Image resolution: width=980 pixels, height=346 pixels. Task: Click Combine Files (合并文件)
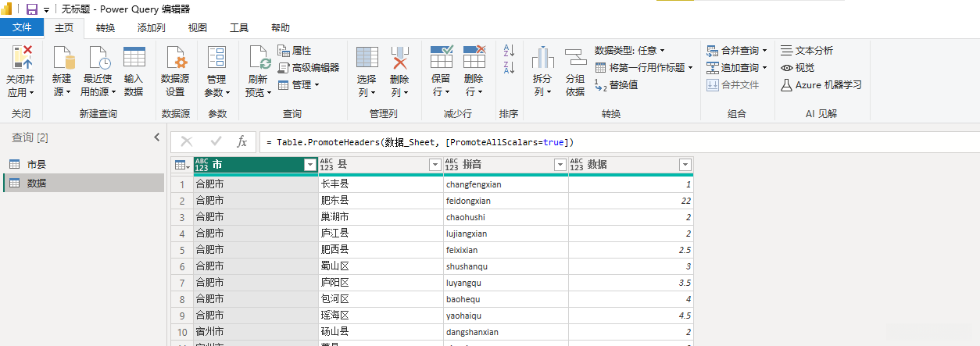(732, 85)
